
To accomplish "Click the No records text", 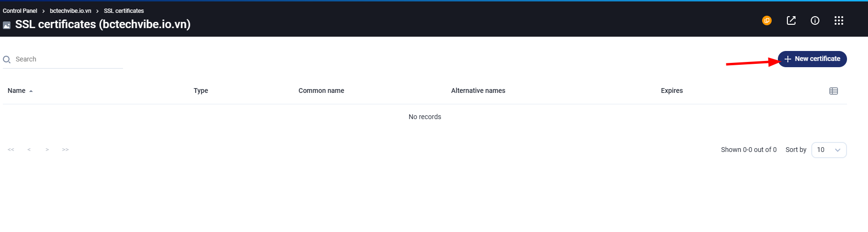I will tap(425, 117).
